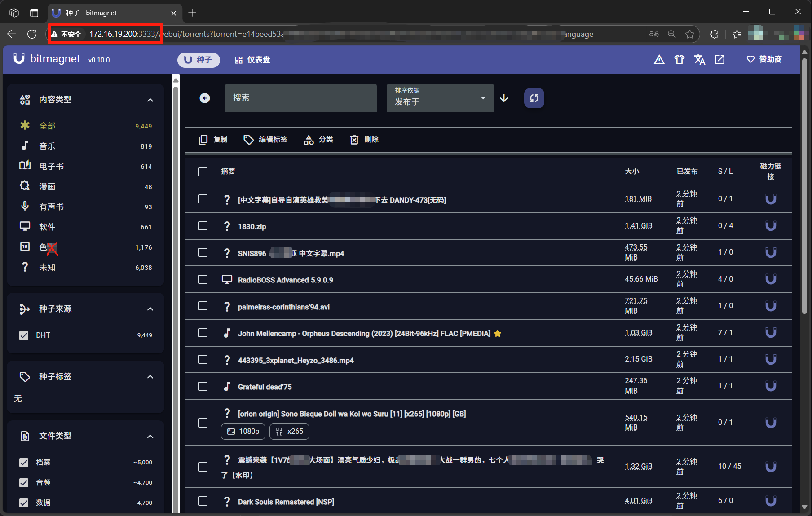Click the 赞助商 sponsor link
The image size is (812, 516).
764,60
